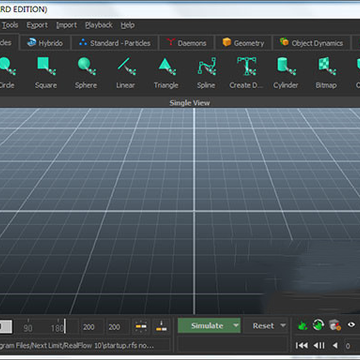
Task: Open the Tools menu
Action: tap(10, 25)
